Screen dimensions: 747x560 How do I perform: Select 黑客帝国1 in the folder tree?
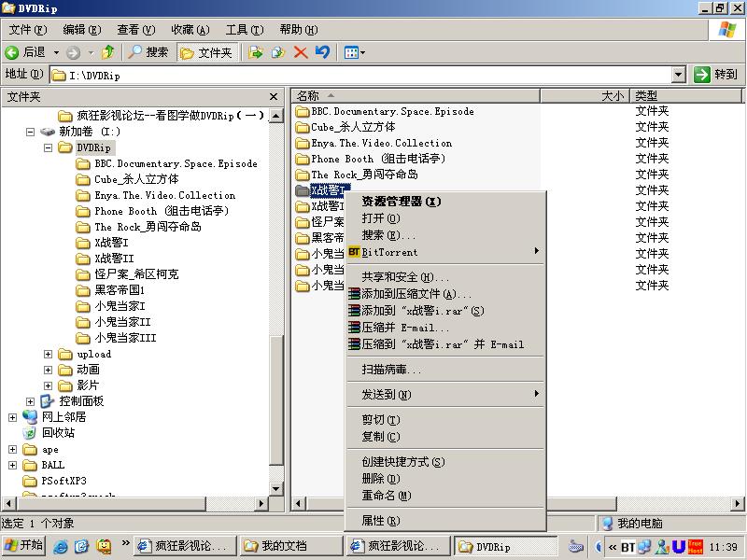pyautogui.click(x=120, y=290)
